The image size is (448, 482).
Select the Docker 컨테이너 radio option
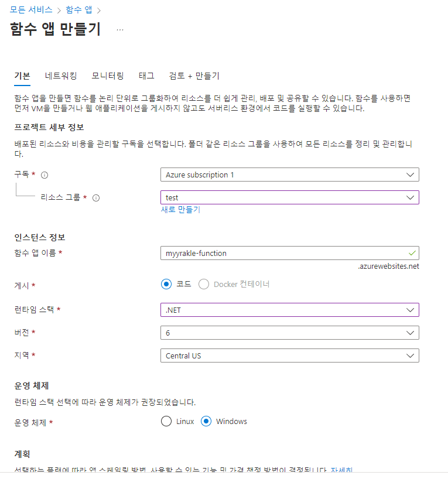click(204, 284)
